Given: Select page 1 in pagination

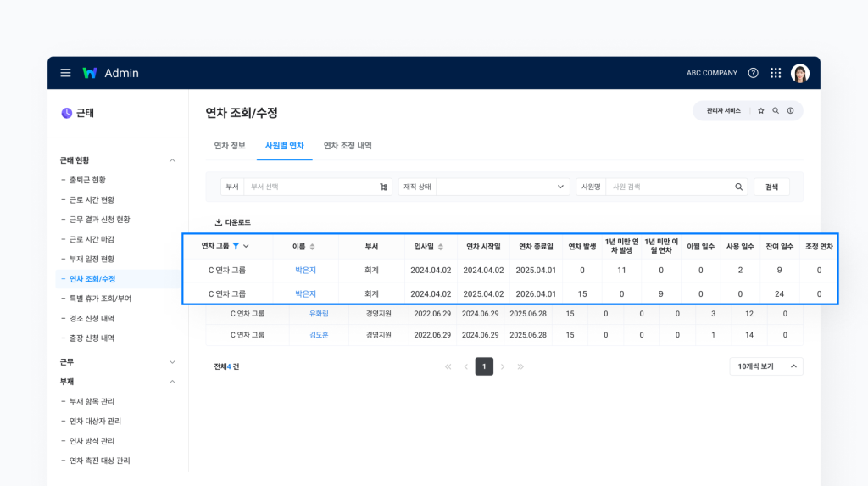Looking at the screenshot, I should tap(484, 366).
